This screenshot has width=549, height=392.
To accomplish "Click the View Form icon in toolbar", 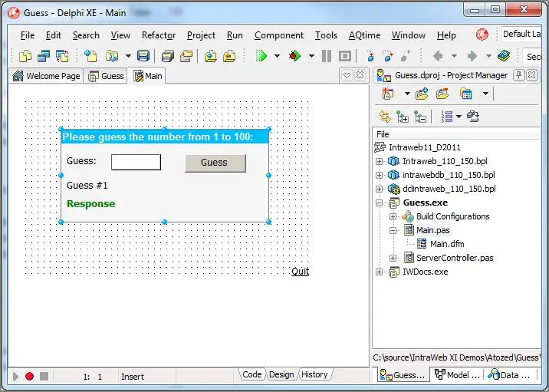I will click(x=44, y=56).
